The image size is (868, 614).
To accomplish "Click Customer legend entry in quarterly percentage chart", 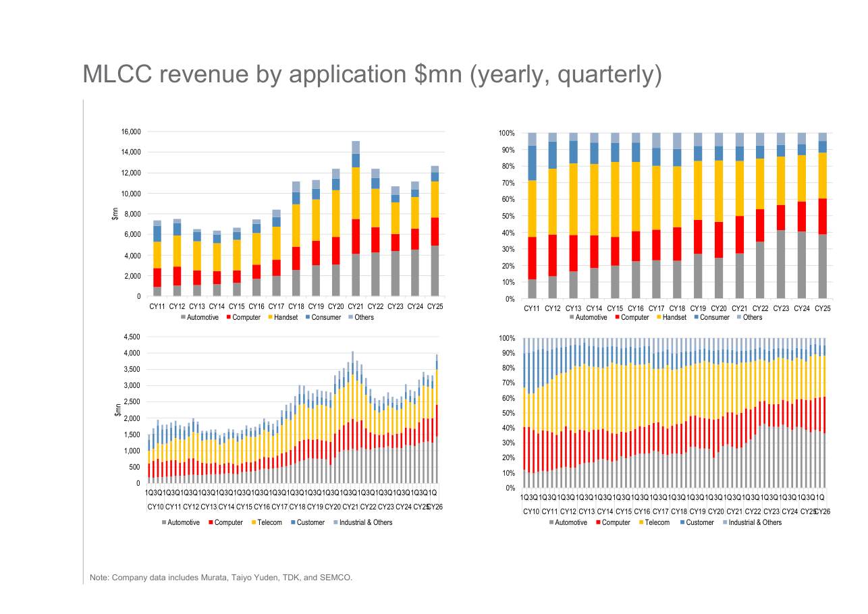I will coord(697,522).
